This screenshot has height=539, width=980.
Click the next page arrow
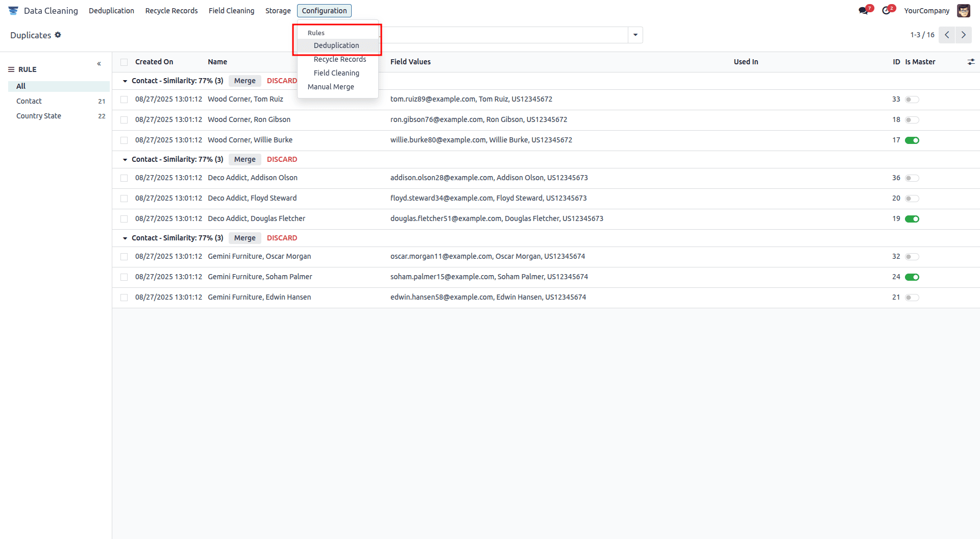pos(963,35)
